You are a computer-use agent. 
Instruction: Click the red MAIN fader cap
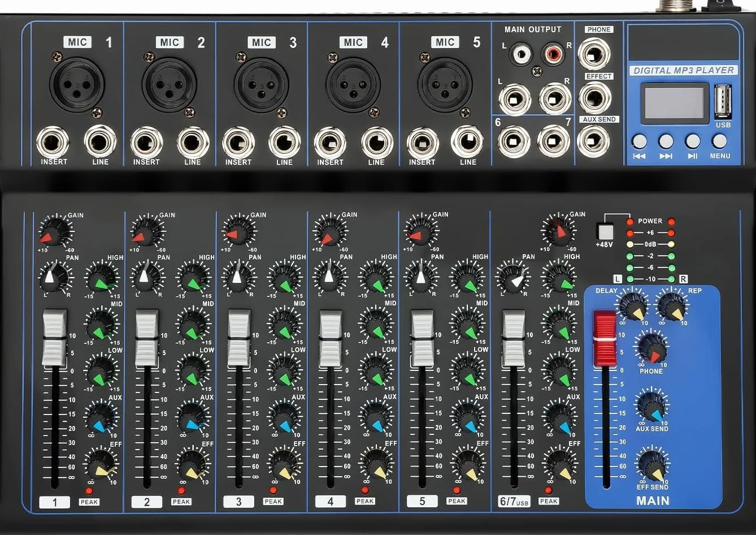605,338
